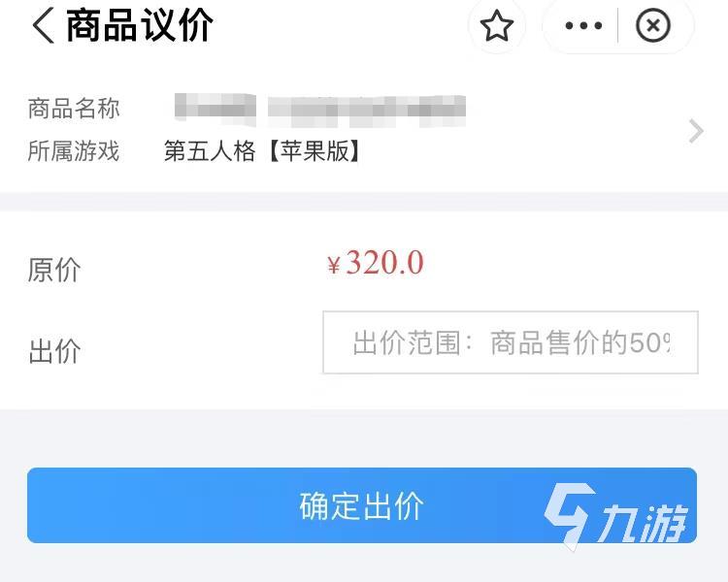Select the blurred product name text
Image resolution: width=728 pixels, height=582 pixels.
320,110
